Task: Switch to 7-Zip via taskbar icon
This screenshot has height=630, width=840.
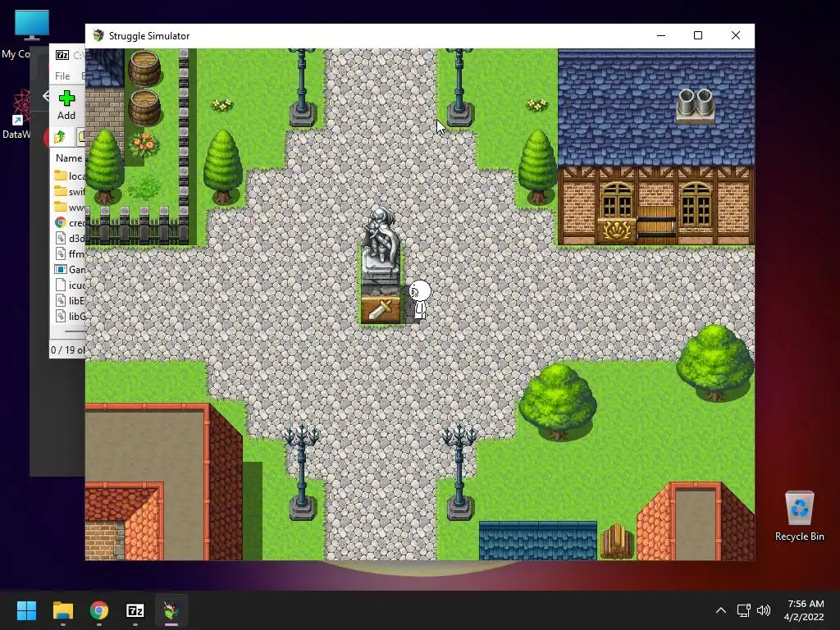Action: point(135,610)
